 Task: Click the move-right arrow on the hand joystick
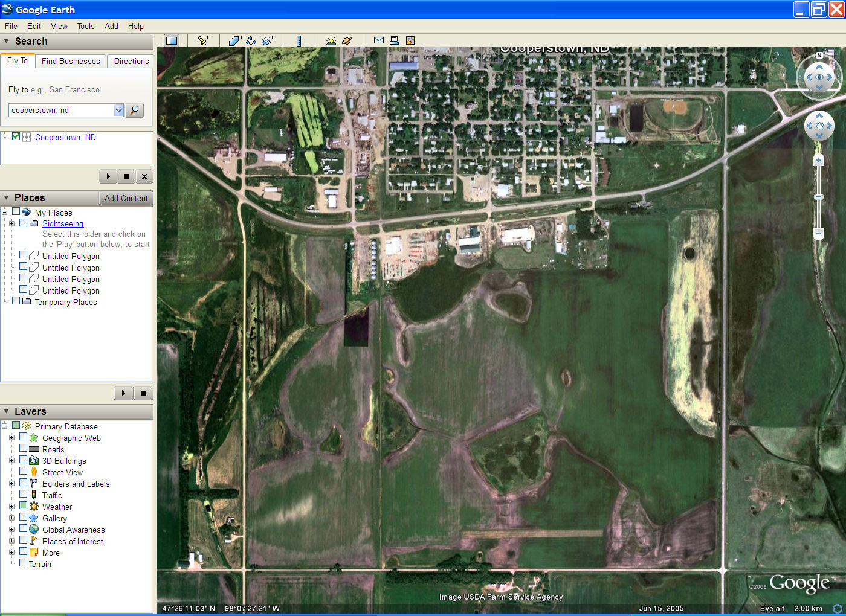[x=830, y=126]
